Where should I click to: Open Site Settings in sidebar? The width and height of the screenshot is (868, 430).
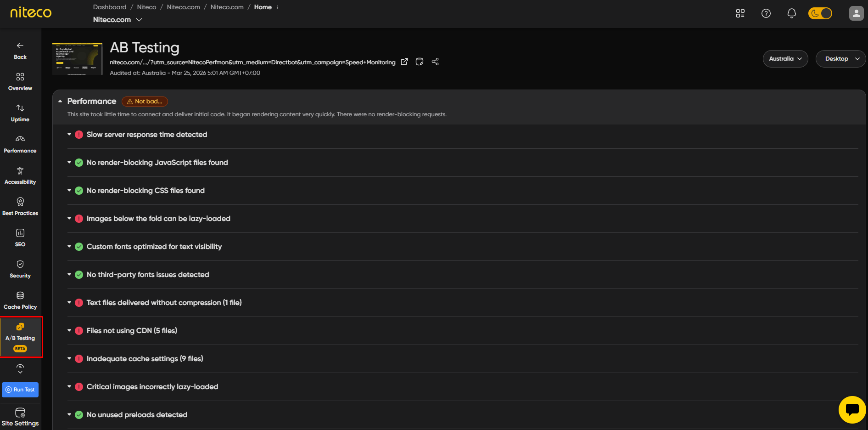pyautogui.click(x=20, y=417)
